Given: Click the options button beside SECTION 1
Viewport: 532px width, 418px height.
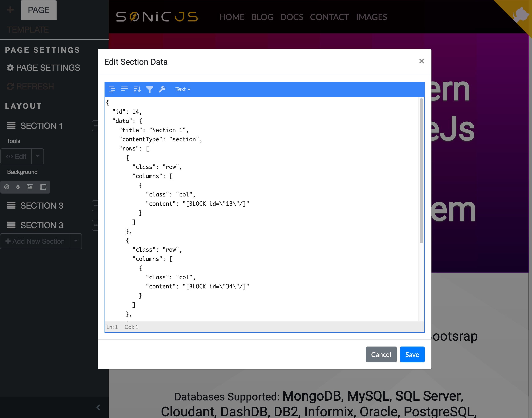Looking at the screenshot, I should tap(95, 126).
